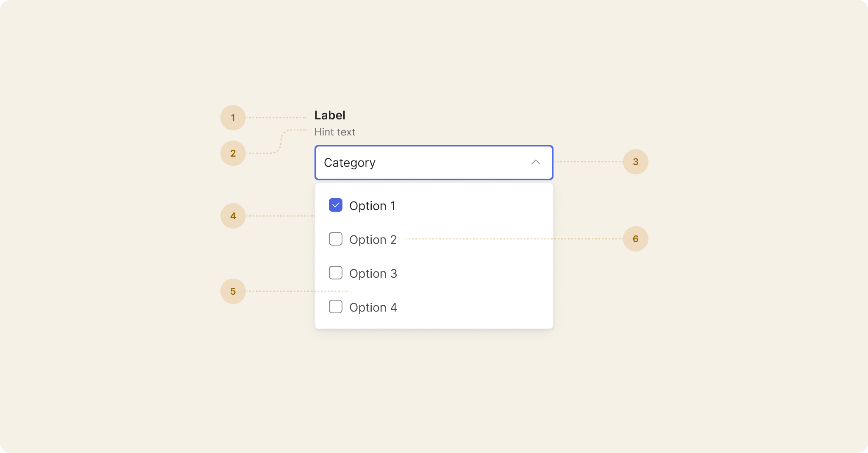The height and width of the screenshot is (453, 868).
Task: Click annotation badge number 5
Action: point(233,291)
